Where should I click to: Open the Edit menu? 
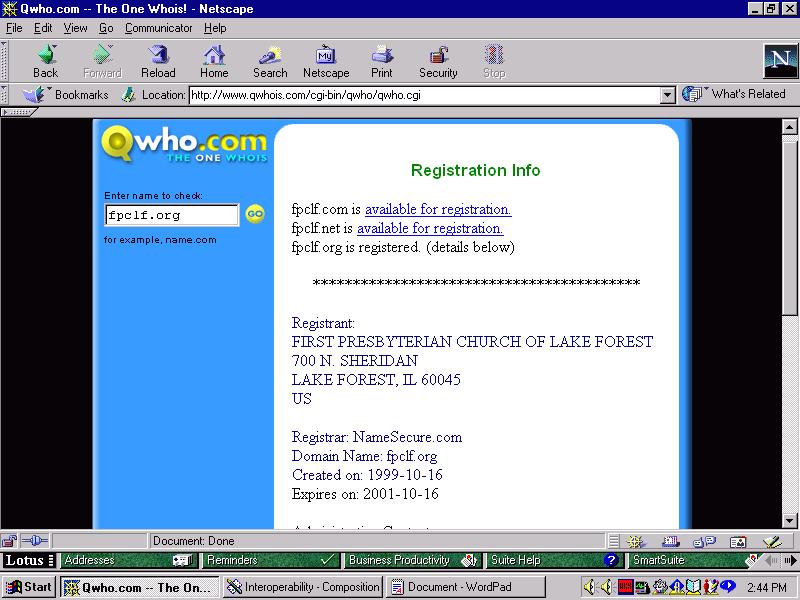click(x=43, y=28)
